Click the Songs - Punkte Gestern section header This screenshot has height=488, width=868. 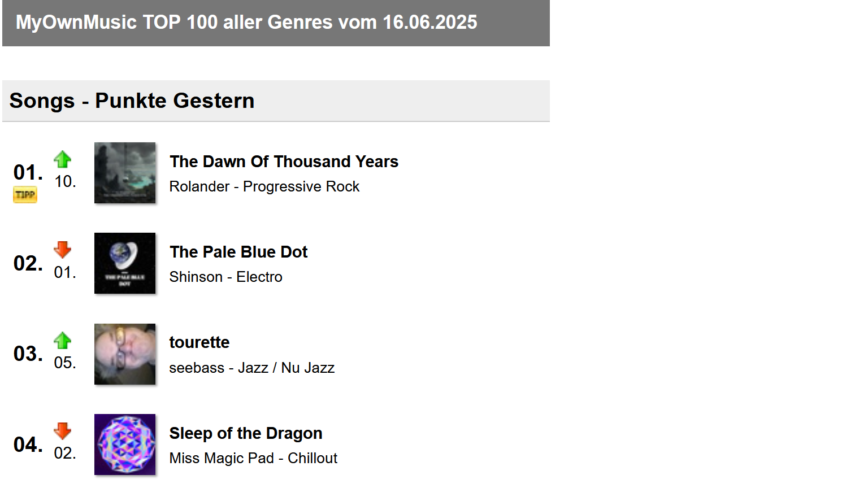pyautogui.click(x=276, y=101)
